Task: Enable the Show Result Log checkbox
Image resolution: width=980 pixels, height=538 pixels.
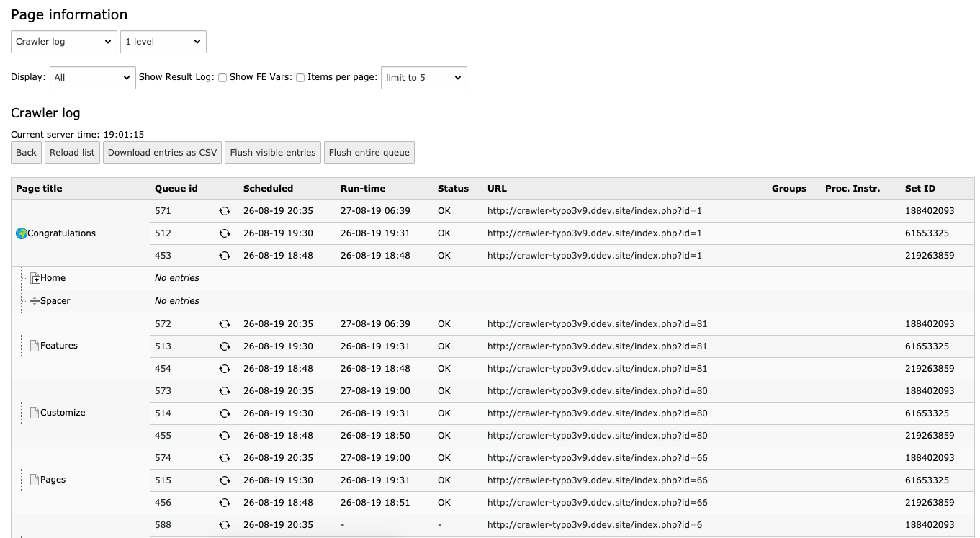Action: point(222,78)
